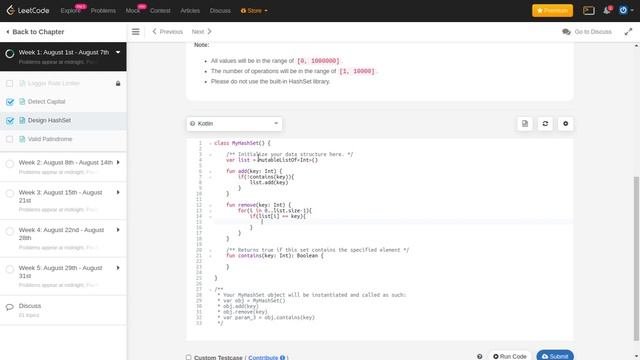
Task: Open the code notes document icon
Action: pyautogui.click(x=525, y=123)
